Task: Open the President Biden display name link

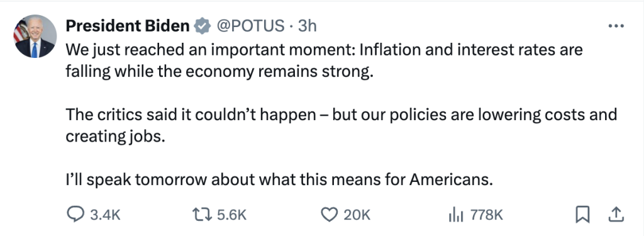Action: point(127,26)
